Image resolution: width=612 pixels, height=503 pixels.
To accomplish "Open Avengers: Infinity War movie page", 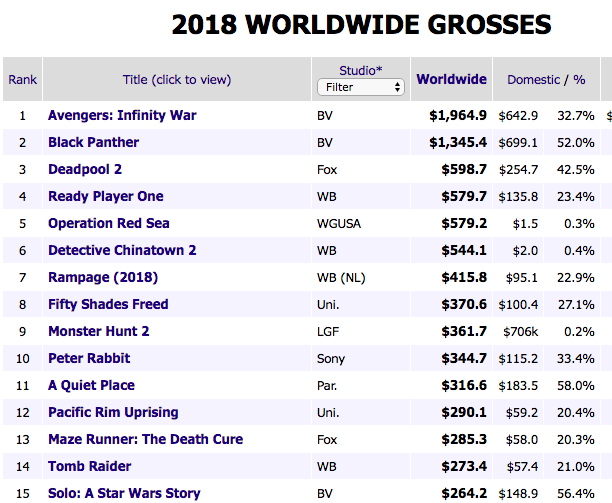I will tap(122, 115).
